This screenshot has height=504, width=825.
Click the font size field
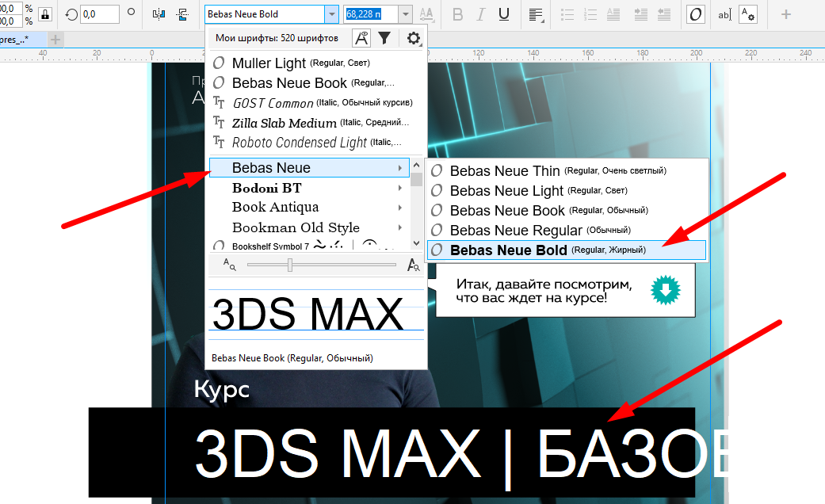click(370, 14)
